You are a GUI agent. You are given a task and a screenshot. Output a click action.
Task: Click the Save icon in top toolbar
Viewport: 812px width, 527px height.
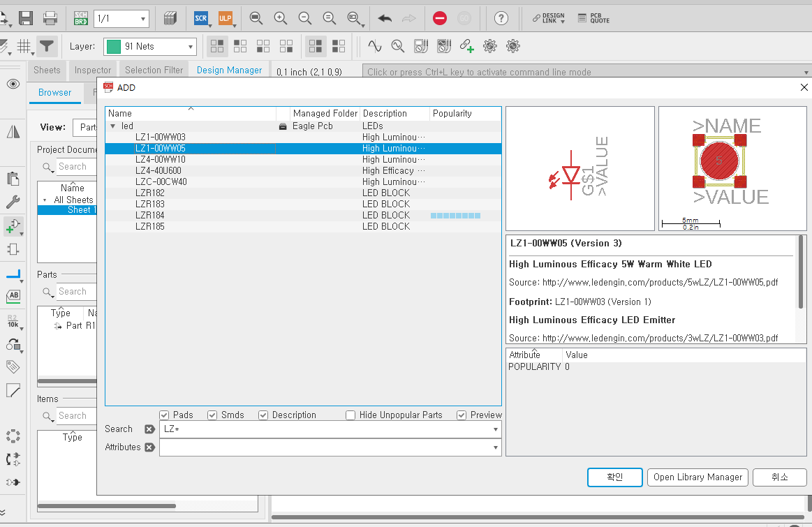tap(26, 19)
